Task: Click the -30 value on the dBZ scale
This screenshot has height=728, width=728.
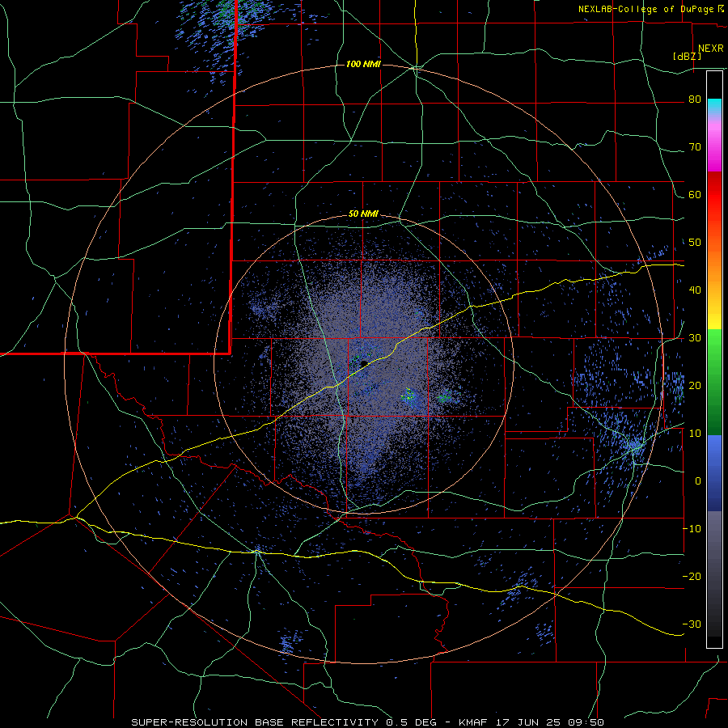Action: point(692,624)
